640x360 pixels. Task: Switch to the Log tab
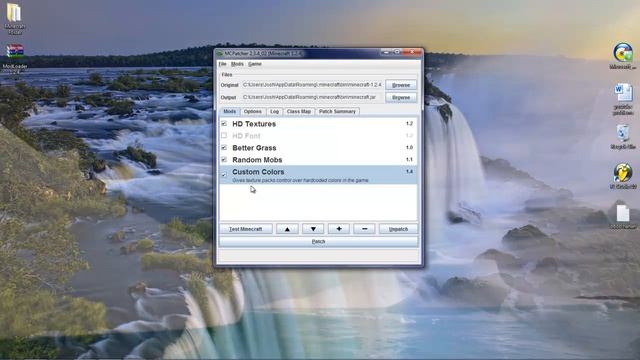pos(274,111)
